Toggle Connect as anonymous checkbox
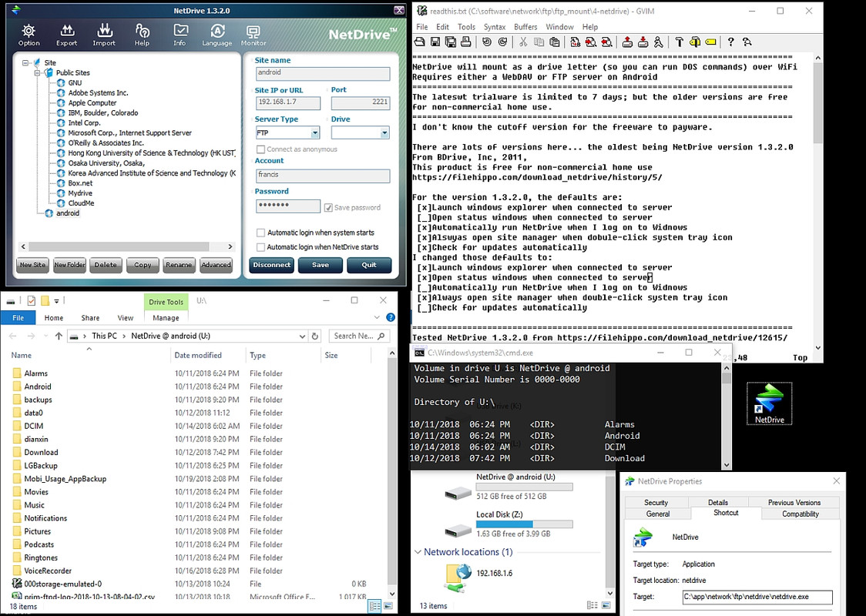Viewport: 866px width, 616px height. 260,149
